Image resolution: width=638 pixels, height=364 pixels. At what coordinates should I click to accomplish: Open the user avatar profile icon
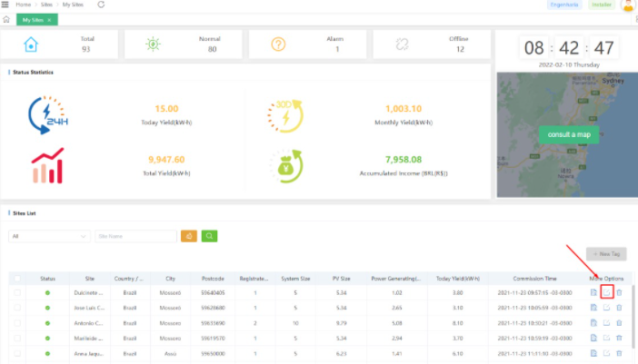627,5
